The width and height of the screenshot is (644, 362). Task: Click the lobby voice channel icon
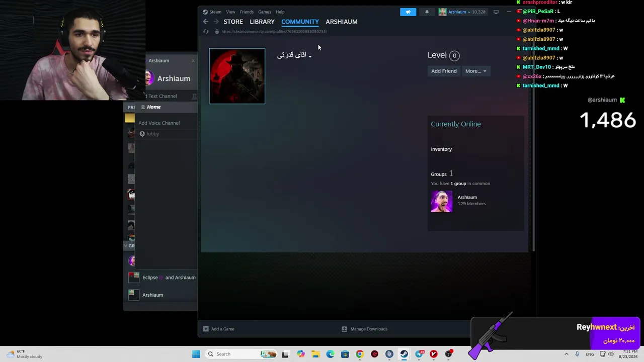click(x=142, y=134)
